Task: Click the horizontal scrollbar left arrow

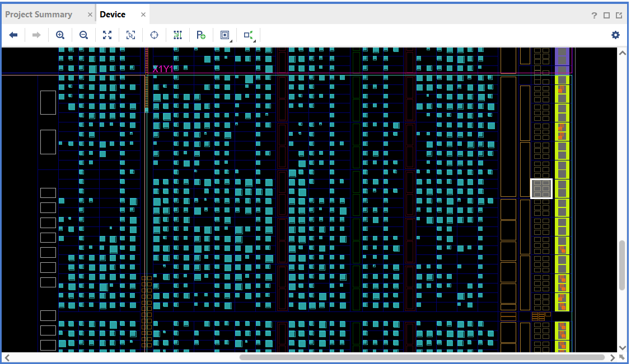Action: click(7, 357)
